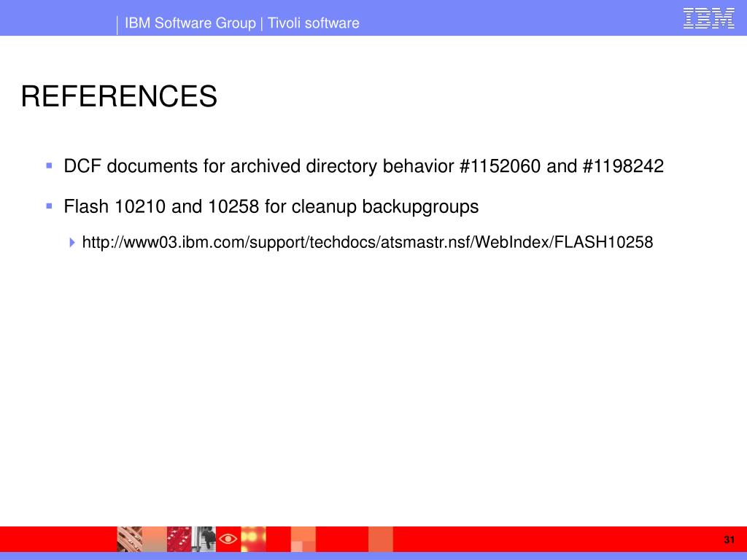
Task: Click the square bullet beside DCF documents
Action: pos(49,166)
